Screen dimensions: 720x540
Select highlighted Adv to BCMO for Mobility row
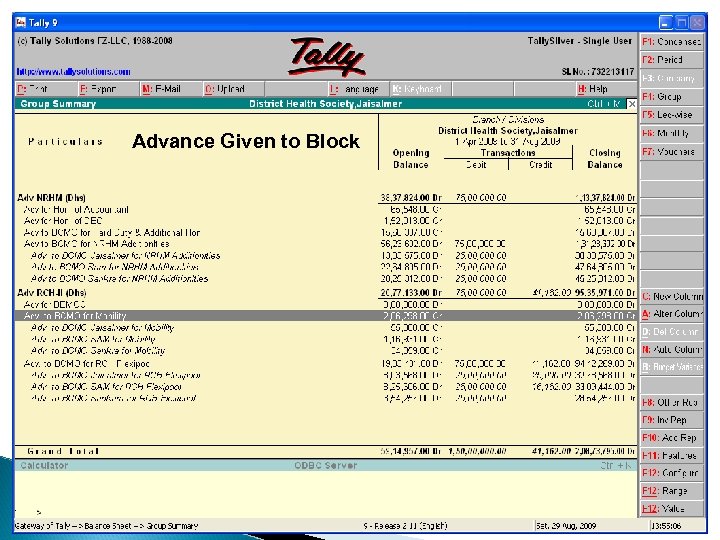click(326, 316)
